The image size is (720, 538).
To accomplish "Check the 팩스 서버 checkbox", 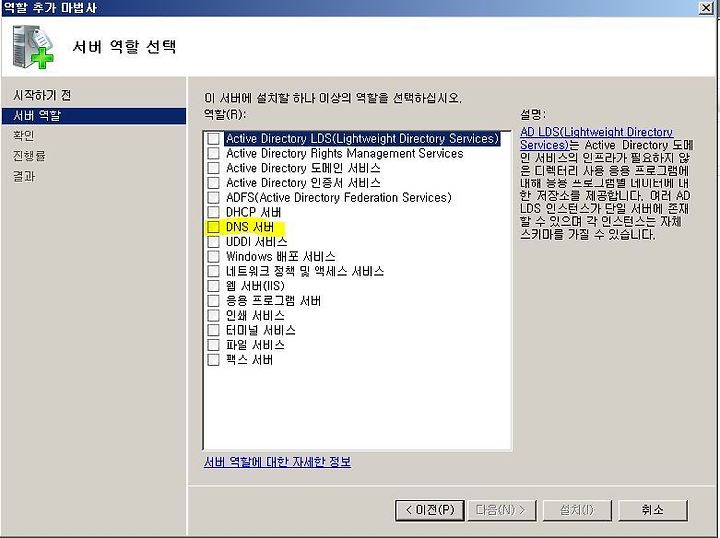I will click(214, 359).
